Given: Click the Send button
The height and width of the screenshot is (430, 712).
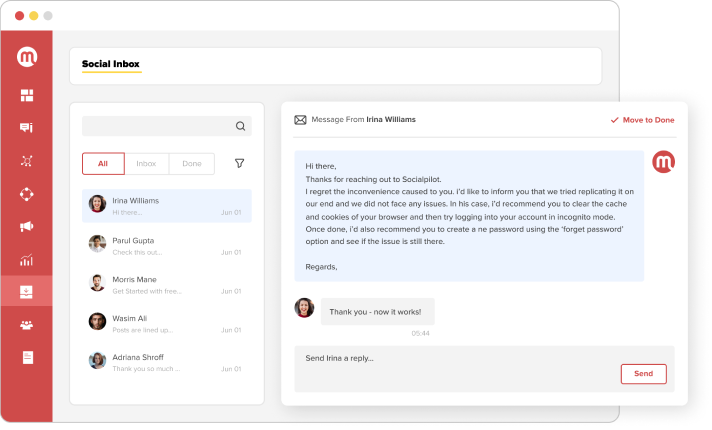Looking at the screenshot, I should coord(643,374).
